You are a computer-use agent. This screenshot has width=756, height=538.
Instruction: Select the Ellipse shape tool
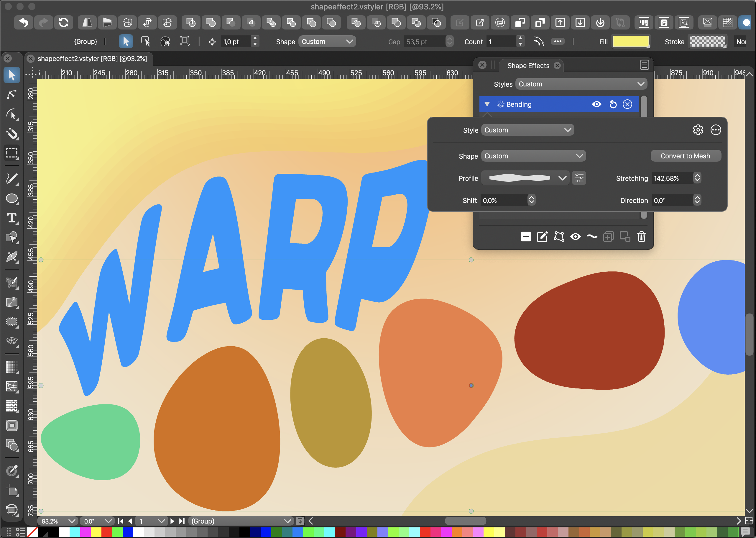click(x=12, y=199)
